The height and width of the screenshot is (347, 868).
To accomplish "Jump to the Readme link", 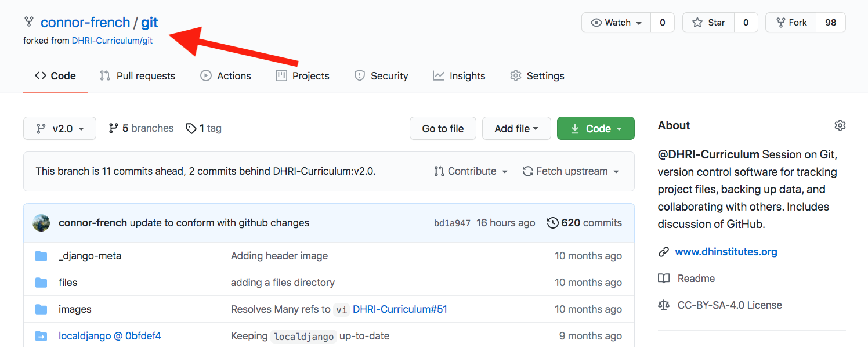I will click(x=696, y=279).
